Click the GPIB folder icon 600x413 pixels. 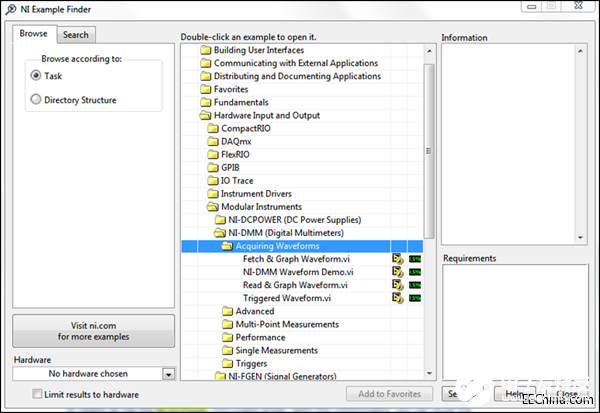(213, 168)
